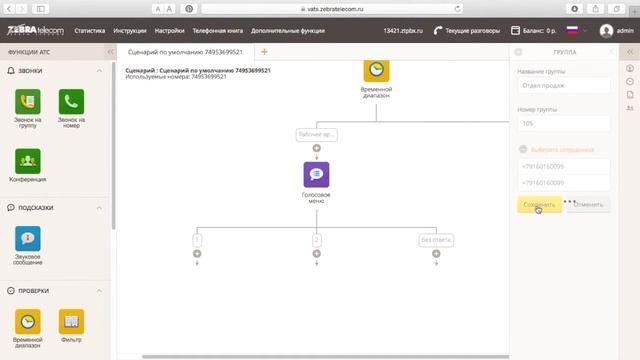Click the 13421.ztpbx.ru domain text
Image resolution: width=640 pixels, height=360 pixels.
(x=403, y=31)
